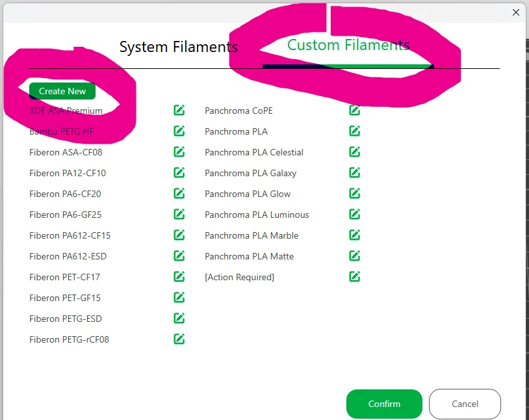Click the Fiberon PETG-rCF08 name

pos(69,339)
